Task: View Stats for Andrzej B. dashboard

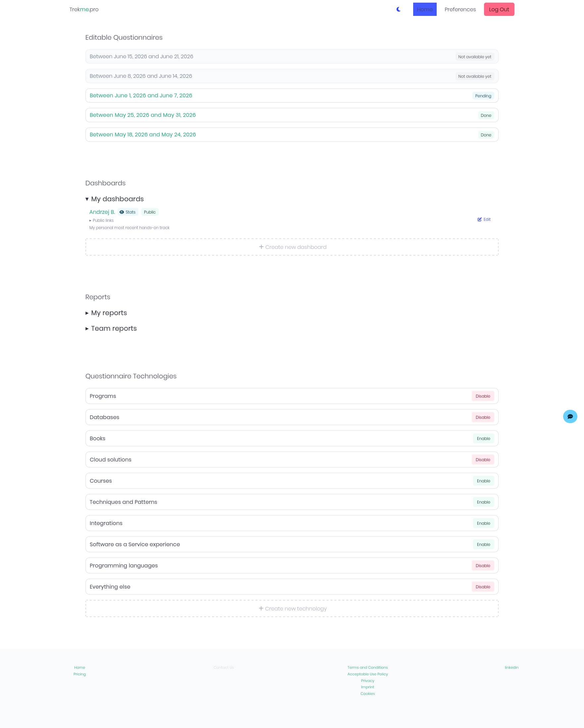Action: pos(127,212)
